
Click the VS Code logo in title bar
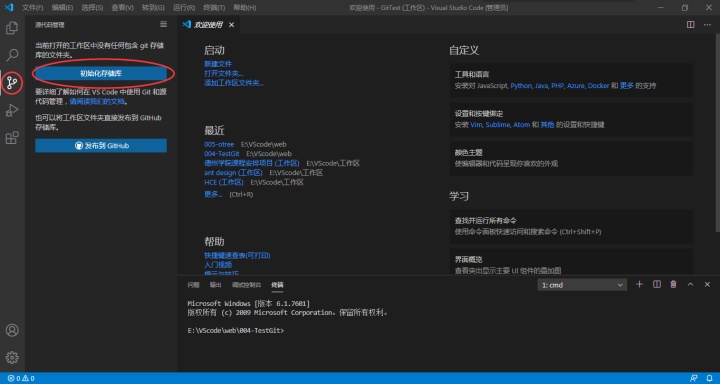tap(9, 7)
